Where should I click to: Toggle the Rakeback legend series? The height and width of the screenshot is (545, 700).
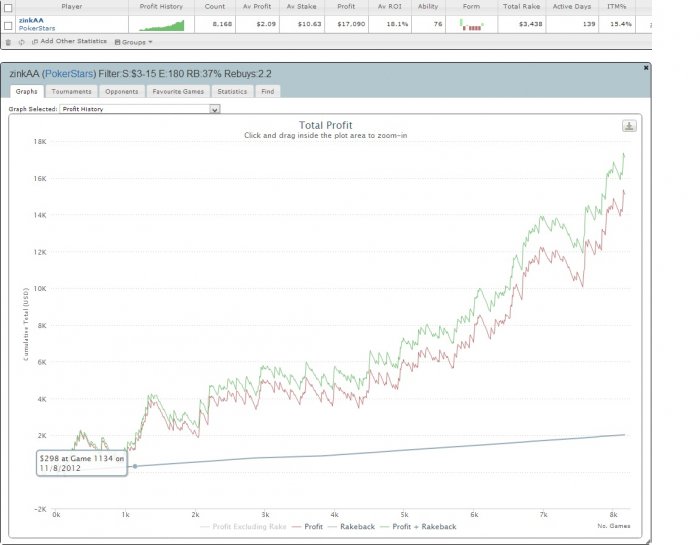click(x=351, y=527)
